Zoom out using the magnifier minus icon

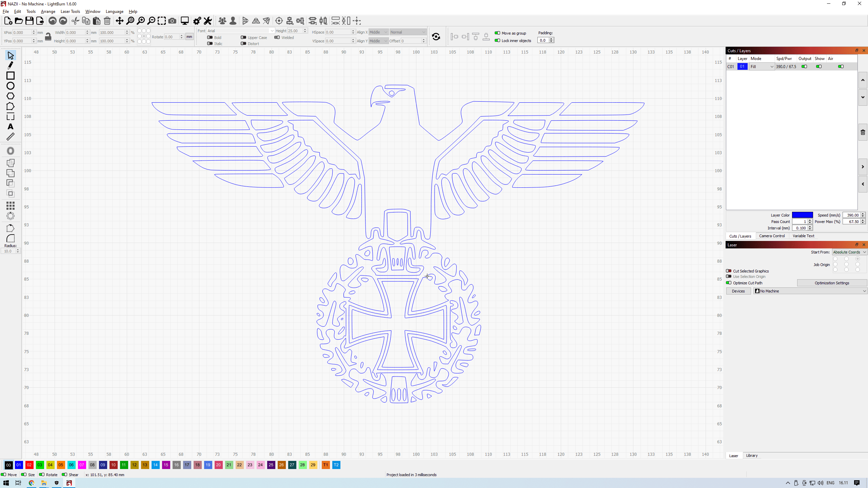click(x=151, y=21)
